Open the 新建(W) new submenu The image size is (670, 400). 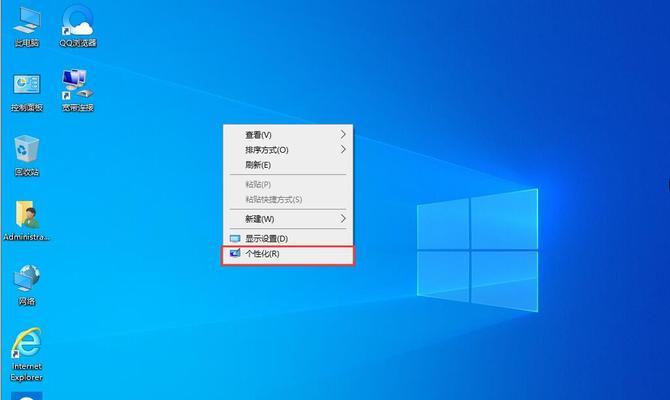pos(288,219)
